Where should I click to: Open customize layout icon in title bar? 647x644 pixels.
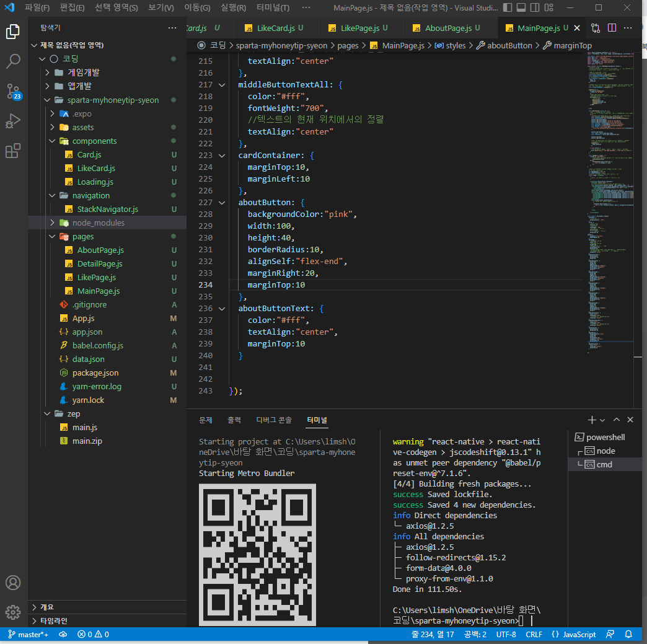pos(548,7)
